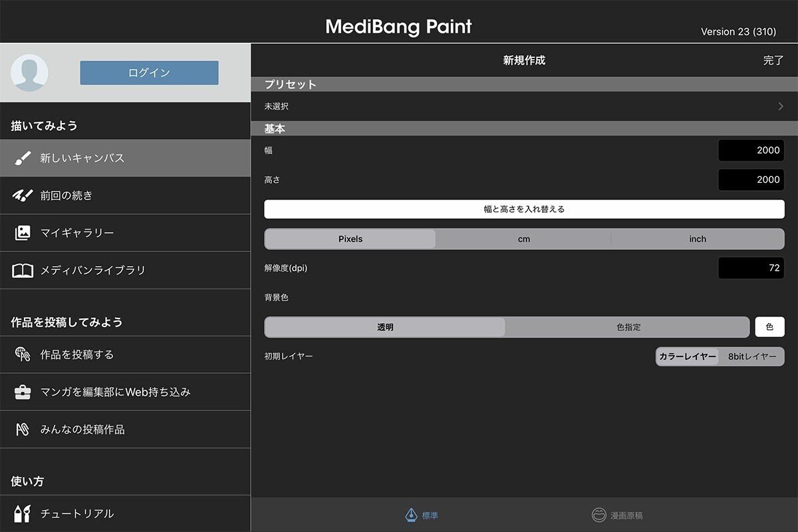
Task: Choose 色指定 for background color
Action: coord(628,327)
